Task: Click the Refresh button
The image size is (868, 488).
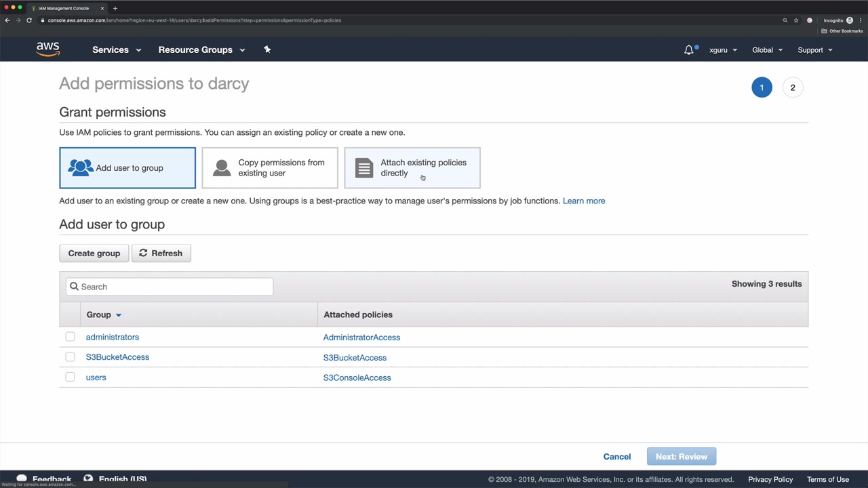Action: tap(161, 253)
